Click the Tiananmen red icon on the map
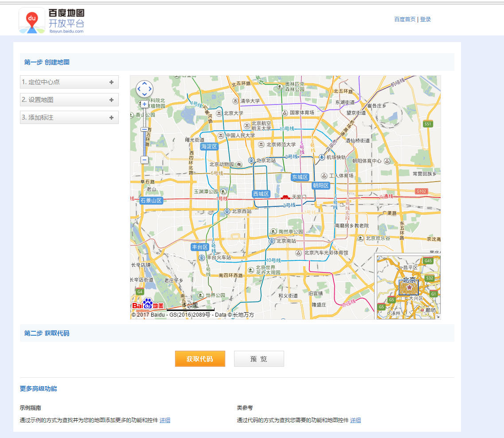 pos(285,197)
